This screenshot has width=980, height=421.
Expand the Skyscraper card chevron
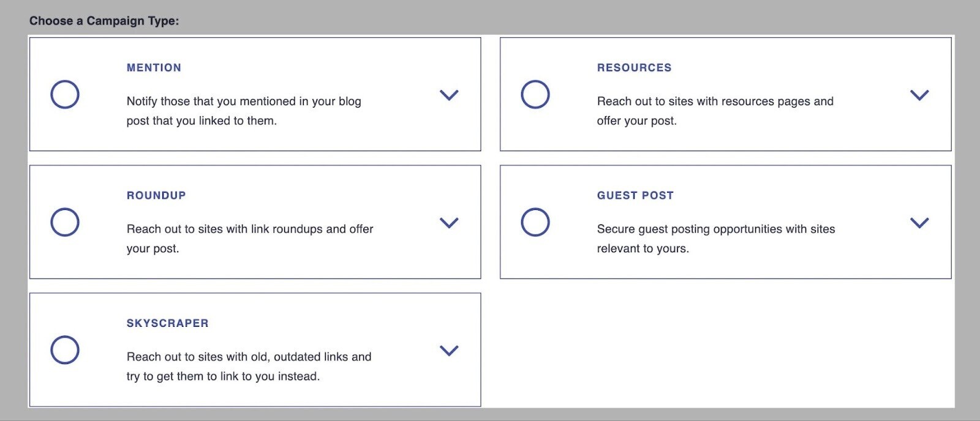[x=449, y=351]
